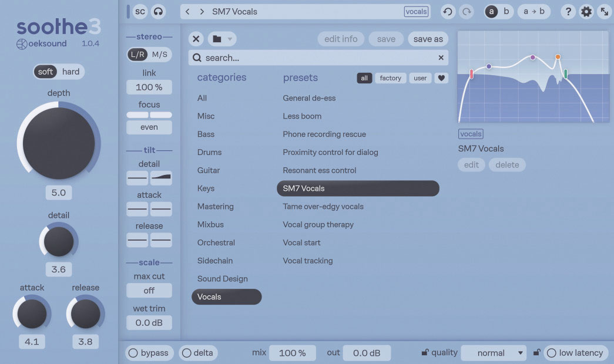This screenshot has height=364, width=614.
Task: Open the quality normal dropdown
Action: coord(494,353)
